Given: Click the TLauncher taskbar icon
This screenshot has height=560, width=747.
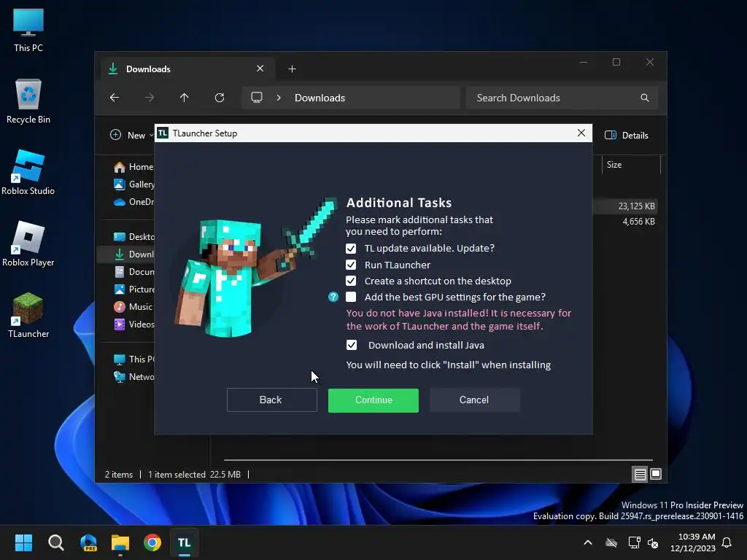Looking at the screenshot, I should click(x=185, y=542).
